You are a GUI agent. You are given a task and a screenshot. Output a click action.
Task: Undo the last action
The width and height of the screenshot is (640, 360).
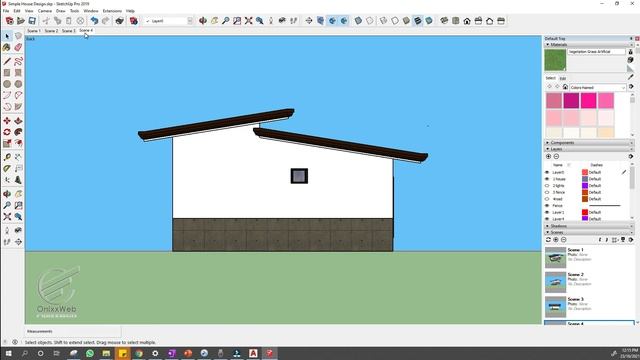[x=94, y=21]
